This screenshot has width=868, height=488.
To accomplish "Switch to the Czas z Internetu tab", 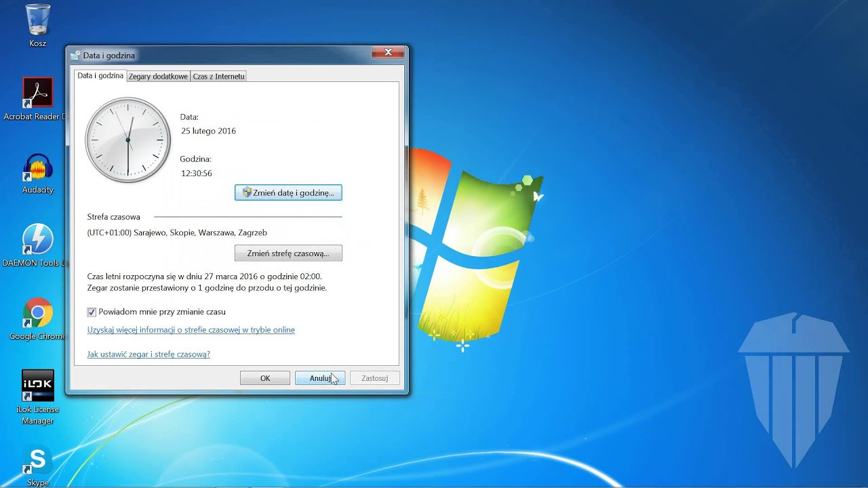I will click(x=218, y=77).
